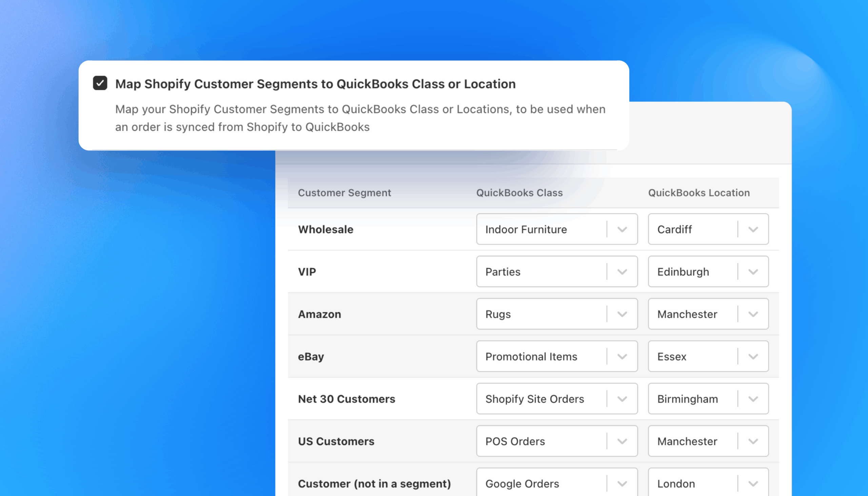This screenshot has width=868, height=496.
Task: Click the Customer Segment column header
Action: [x=344, y=193]
